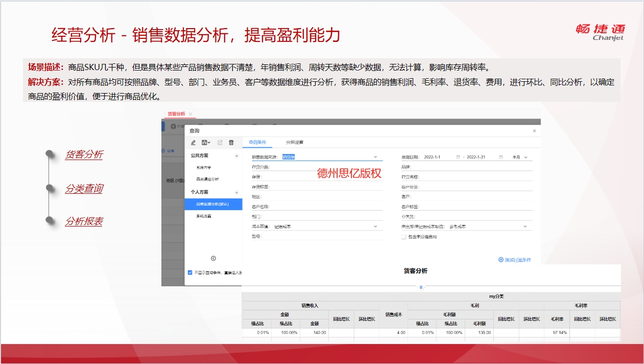Open the 分类查询 slide link

coord(84,189)
